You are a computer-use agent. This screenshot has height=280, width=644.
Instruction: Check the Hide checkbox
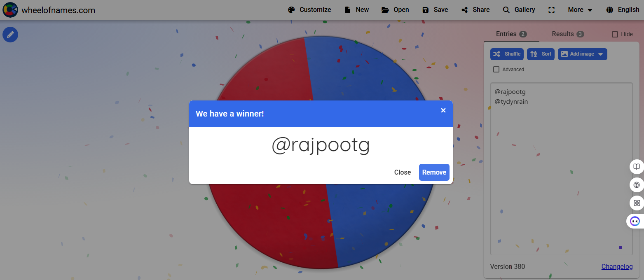pyautogui.click(x=615, y=35)
